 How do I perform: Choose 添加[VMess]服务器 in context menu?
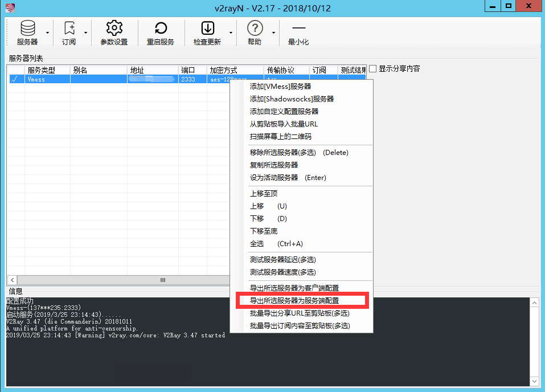point(280,87)
